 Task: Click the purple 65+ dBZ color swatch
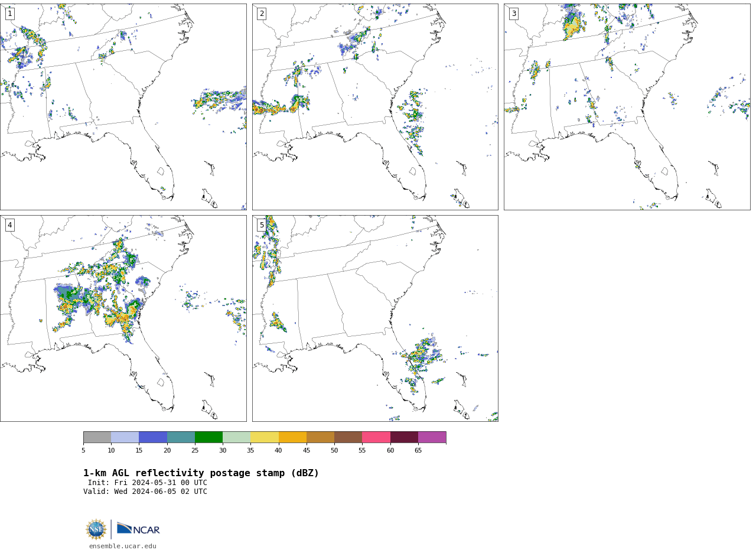coord(432,437)
